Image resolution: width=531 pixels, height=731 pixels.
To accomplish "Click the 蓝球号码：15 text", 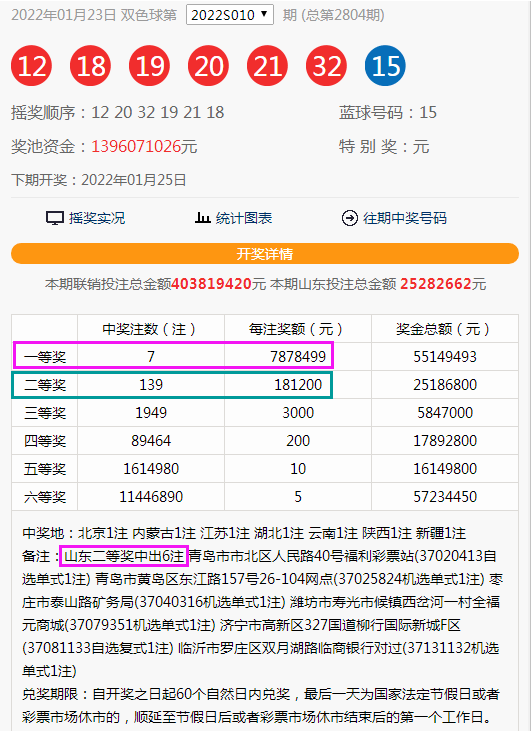I will pyautogui.click(x=388, y=112).
